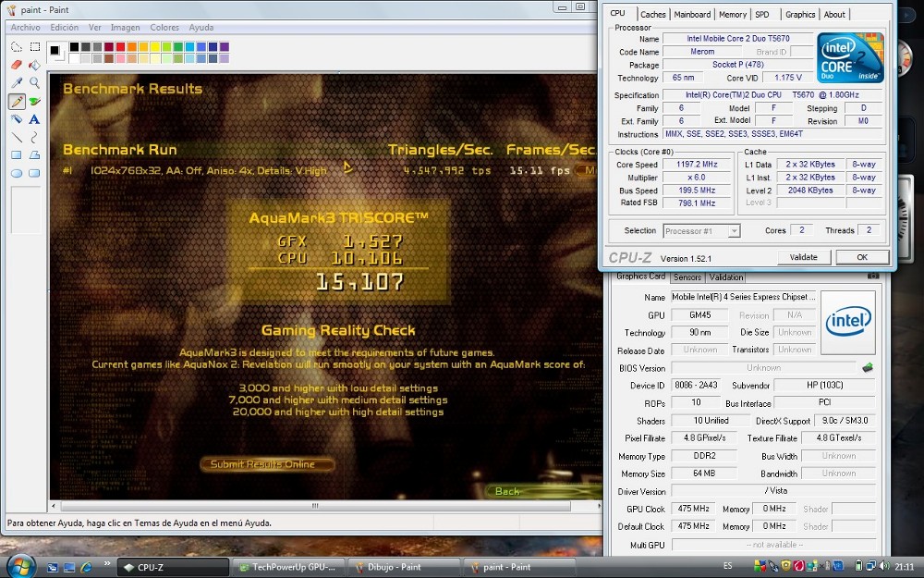Open the About tab in CPU-Z
The width and height of the screenshot is (924, 578).
[x=834, y=14]
